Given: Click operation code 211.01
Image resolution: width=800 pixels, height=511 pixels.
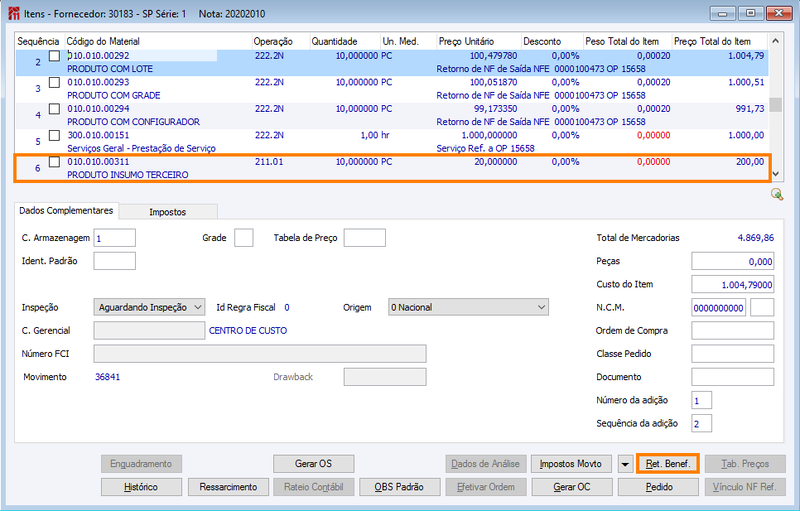Looking at the screenshot, I should point(269,162).
